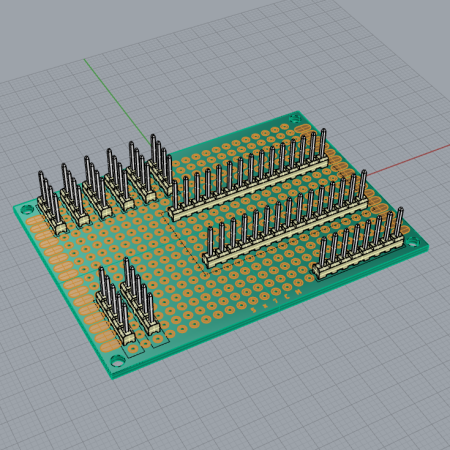450x450 pixels.
Task: Select the middle long pin header row
Action: point(285,220)
